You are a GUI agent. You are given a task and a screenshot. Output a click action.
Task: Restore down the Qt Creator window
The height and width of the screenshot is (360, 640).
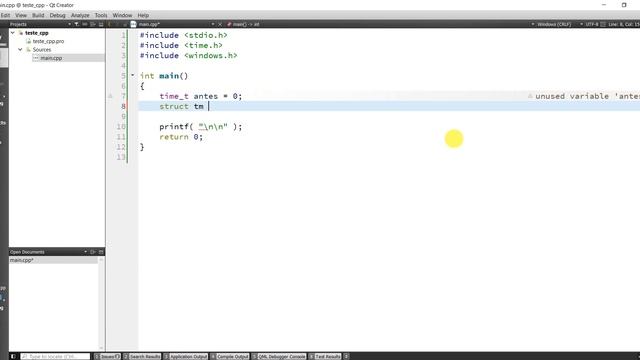[x=624, y=5]
